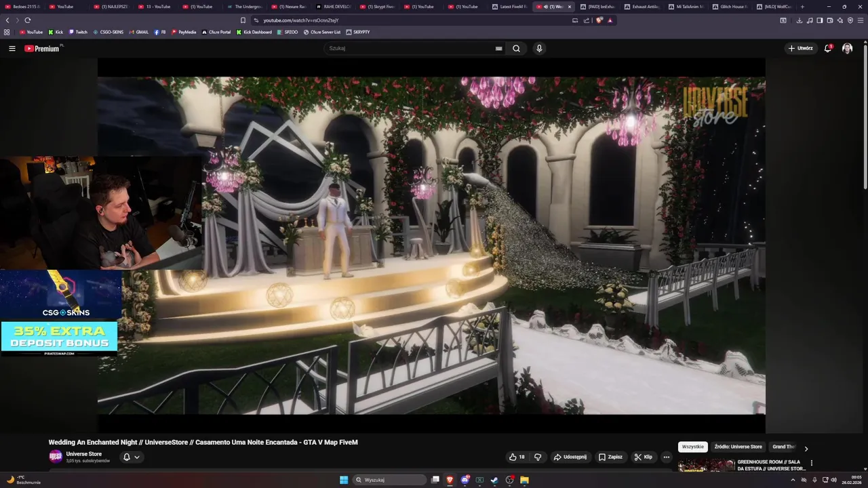Open the Kick Dashboard bookmark
Screen dimensions: 868x488
click(x=254, y=32)
